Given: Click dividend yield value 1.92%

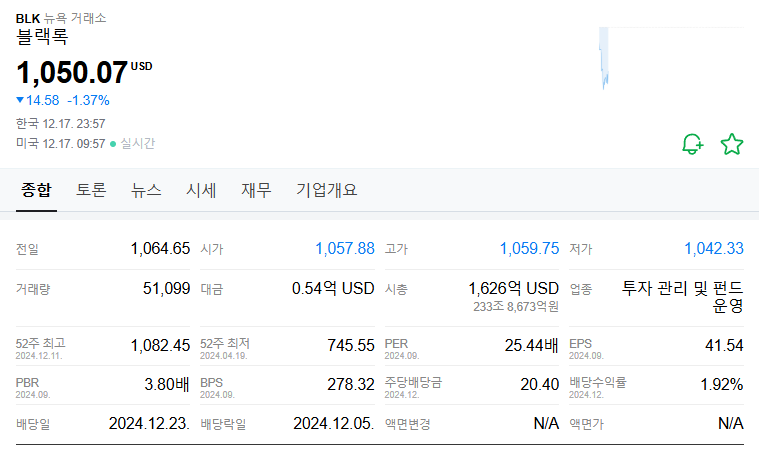Looking at the screenshot, I should pos(722,385).
